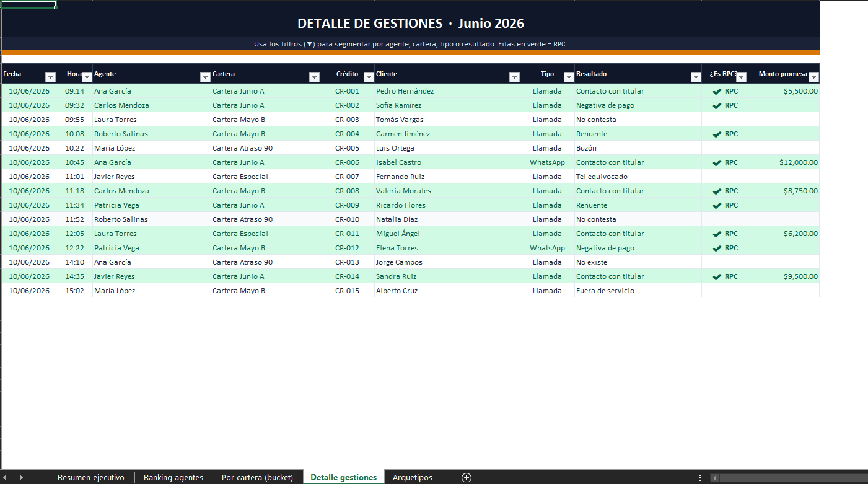This screenshot has height=484, width=868.
Task: Select the $9,500.00 promise amount cell
Action: pyautogui.click(x=783, y=276)
